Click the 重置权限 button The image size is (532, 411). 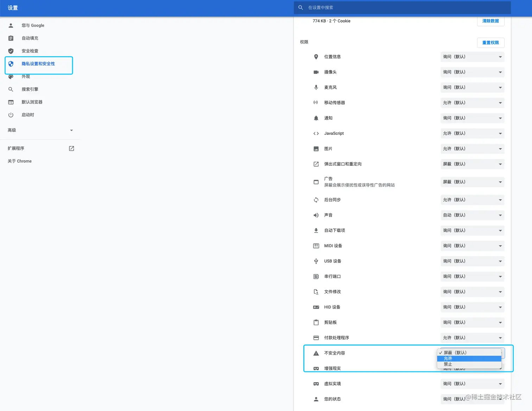[490, 43]
